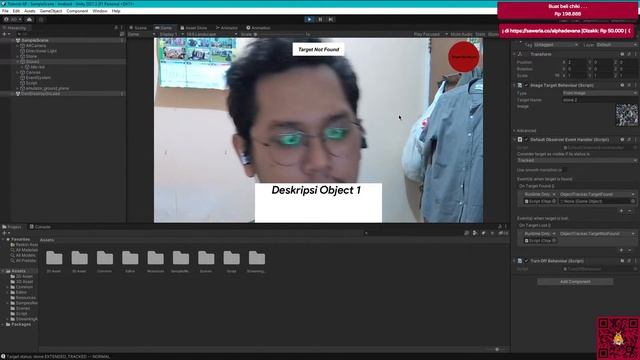Adjust the Project icon size slider
Image resolution: width=640 pixels, height=360 pixels.
496,349
